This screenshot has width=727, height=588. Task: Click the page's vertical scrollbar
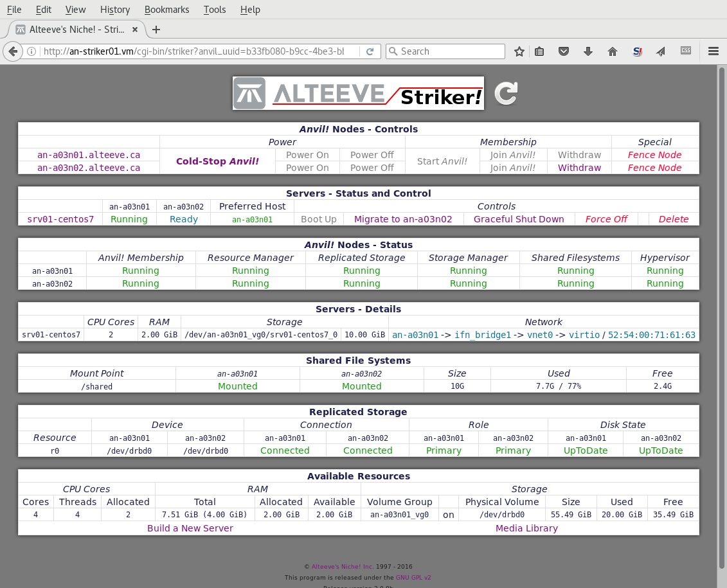pyautogui.click(x=721, y=321)
